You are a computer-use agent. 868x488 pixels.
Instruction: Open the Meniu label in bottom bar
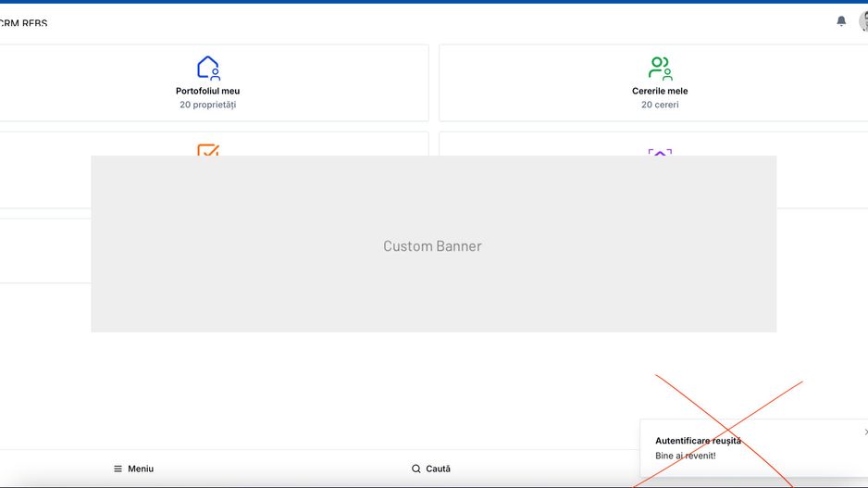[x=141, y=469]
